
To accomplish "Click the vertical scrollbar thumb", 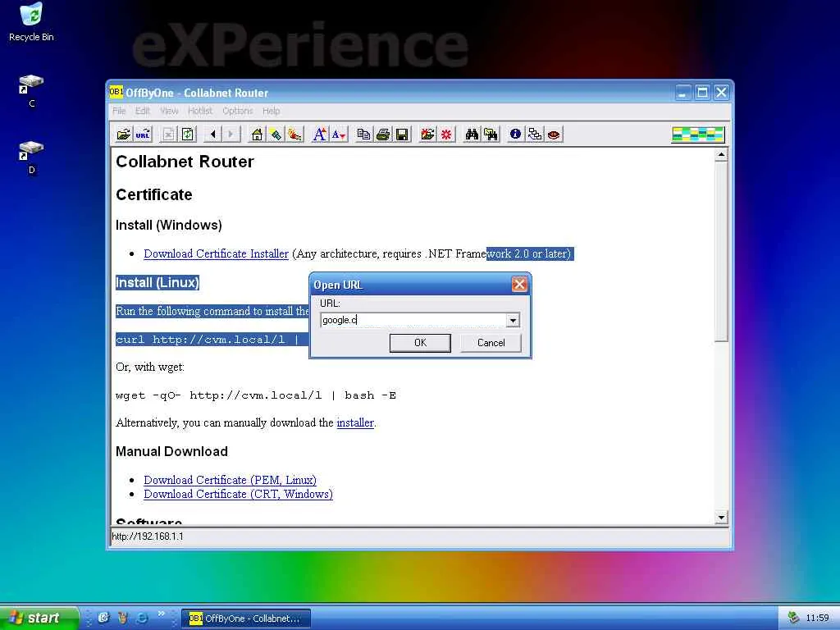I will [x=722, y=251].
